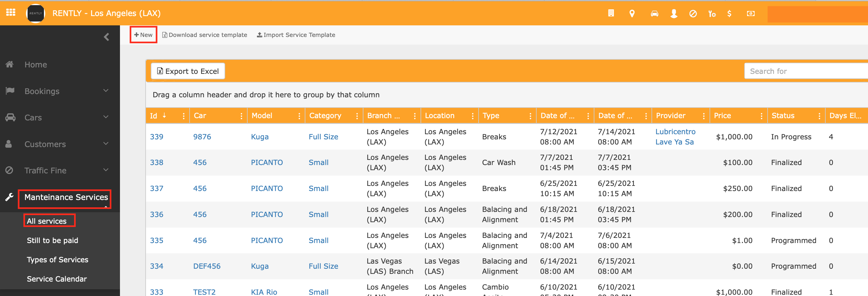Click Export to Excel button
This screenshot has height=296, width=868.
point(188,71)
